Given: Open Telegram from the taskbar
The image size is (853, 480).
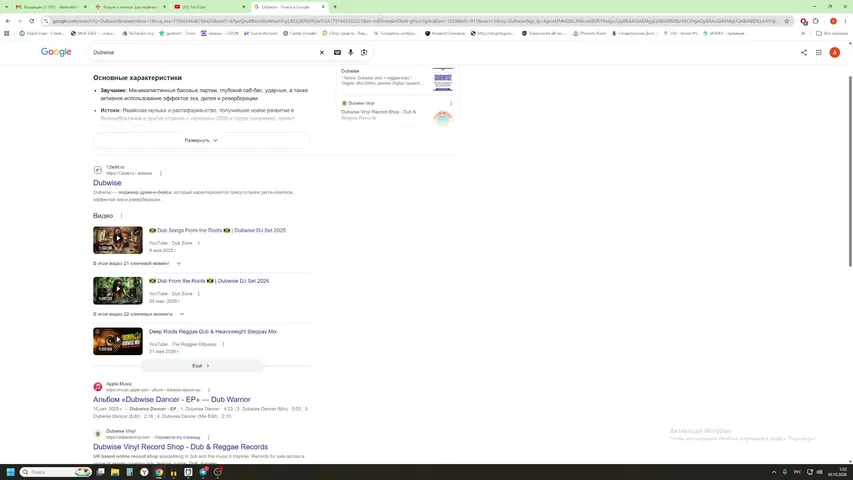Looking at the screenshot, I should (x=203, y=472).
